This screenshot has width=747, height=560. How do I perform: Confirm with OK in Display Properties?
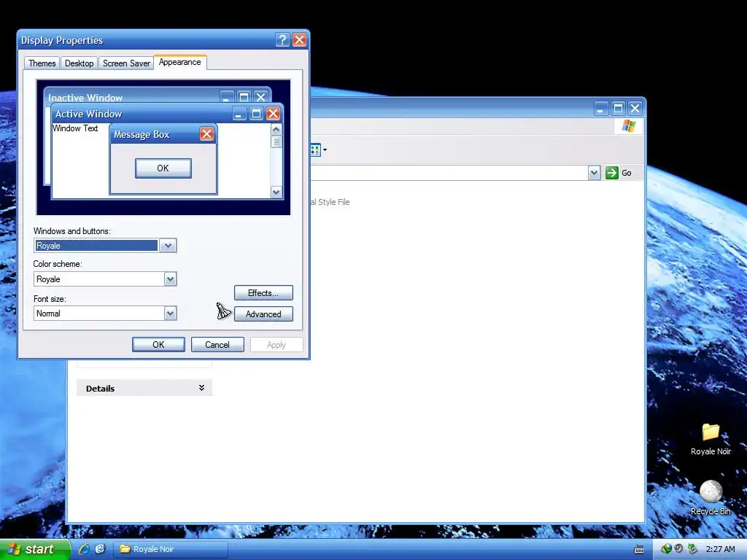[158, 345]
